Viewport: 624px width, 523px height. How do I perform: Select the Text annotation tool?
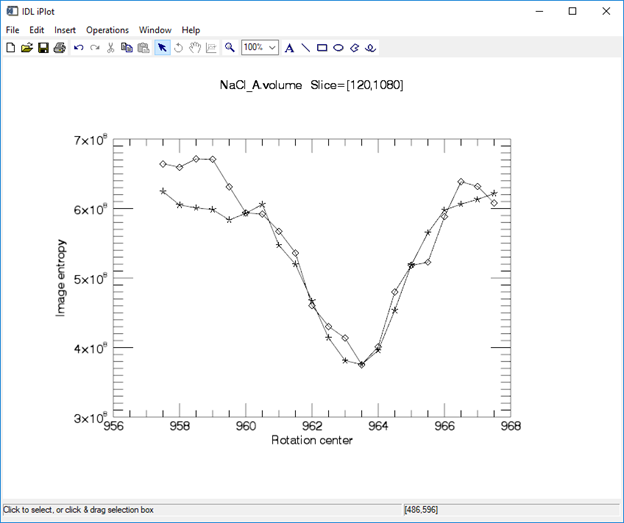289,48
